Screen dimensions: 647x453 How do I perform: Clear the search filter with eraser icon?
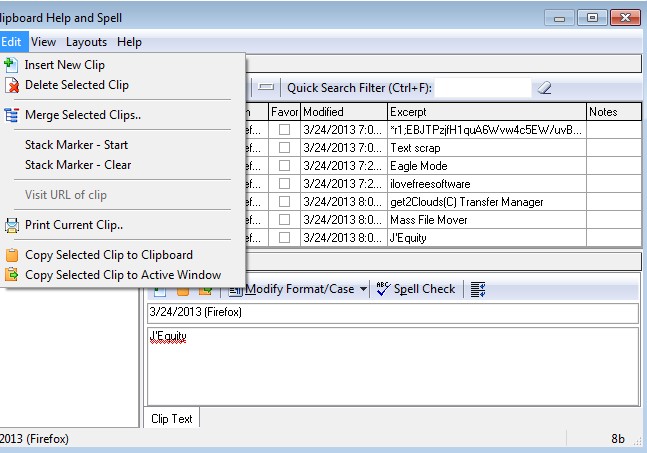click(x=544, y=88)
